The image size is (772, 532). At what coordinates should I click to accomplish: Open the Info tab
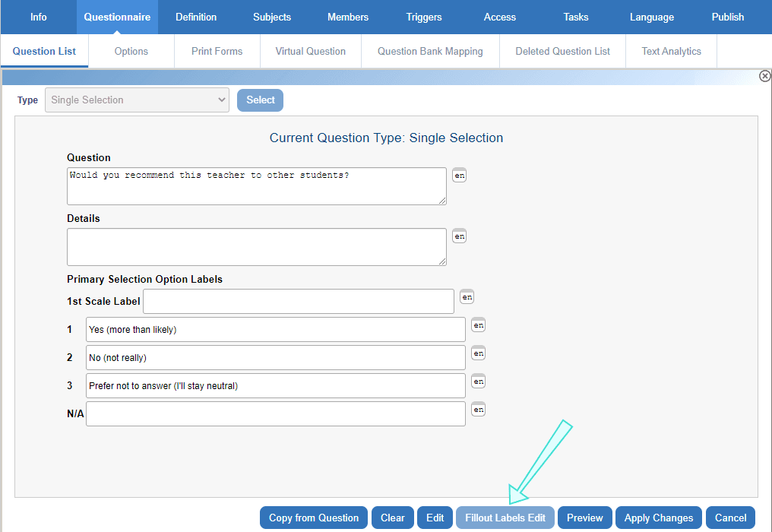point(39,17)
